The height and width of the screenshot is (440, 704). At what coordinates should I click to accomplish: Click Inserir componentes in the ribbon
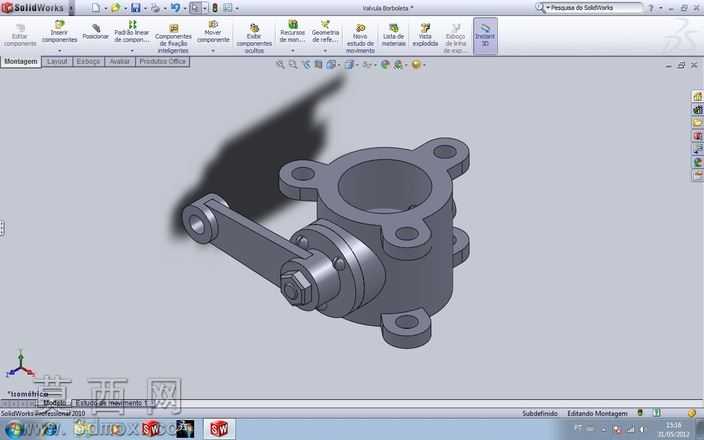coord(59,31)
